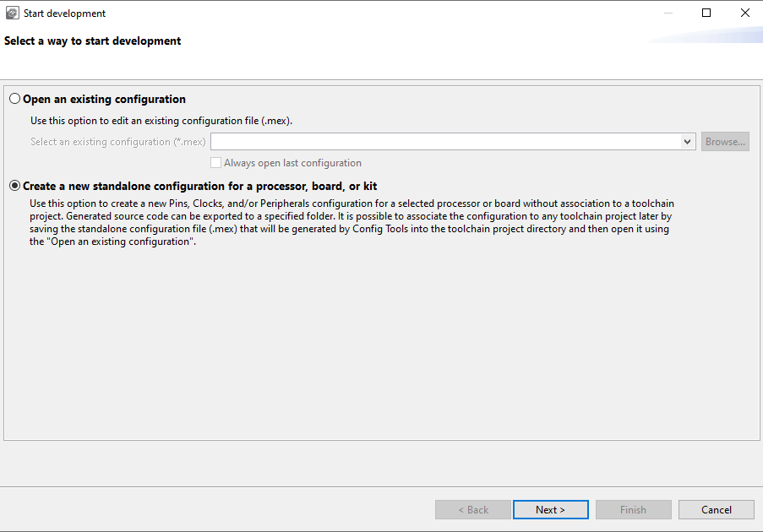Proceed with the Next > button
This screenshot has height=532, width=763.
click(550, 509)
